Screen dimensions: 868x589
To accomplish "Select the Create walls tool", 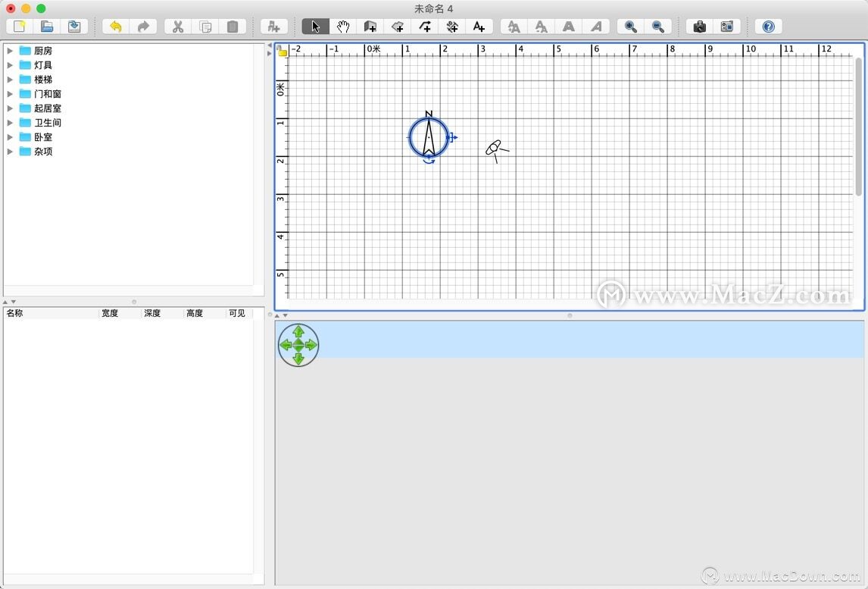I will coord(370,27).
